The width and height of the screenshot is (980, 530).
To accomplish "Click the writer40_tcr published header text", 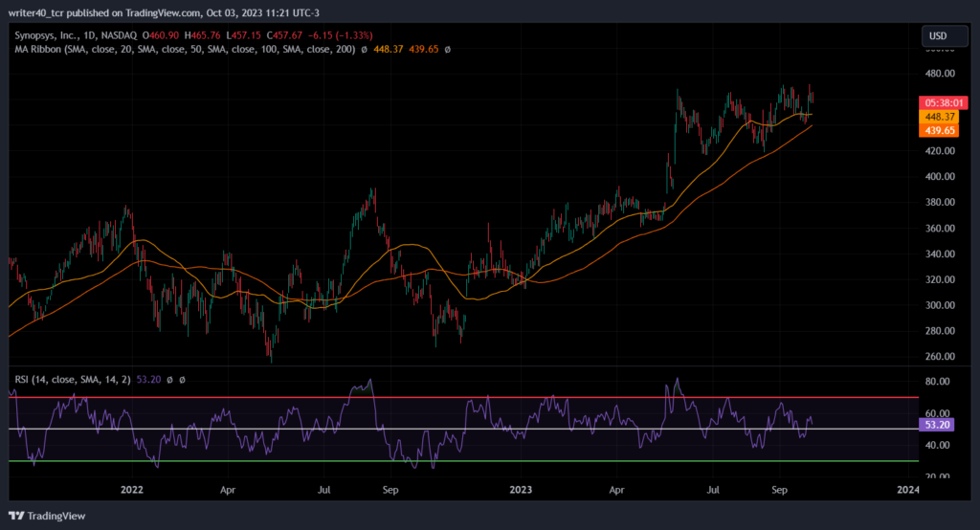I will pos(163,12).
